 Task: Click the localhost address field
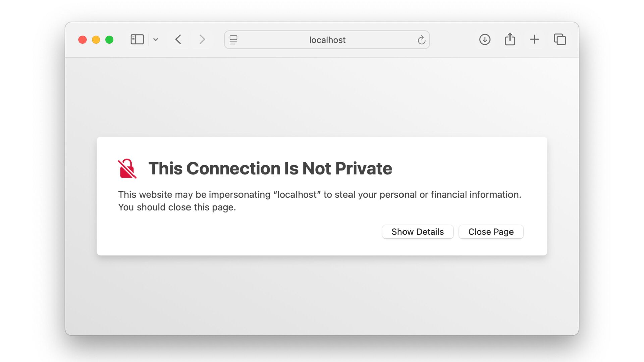pyautogui.click(x=327, y=40)
